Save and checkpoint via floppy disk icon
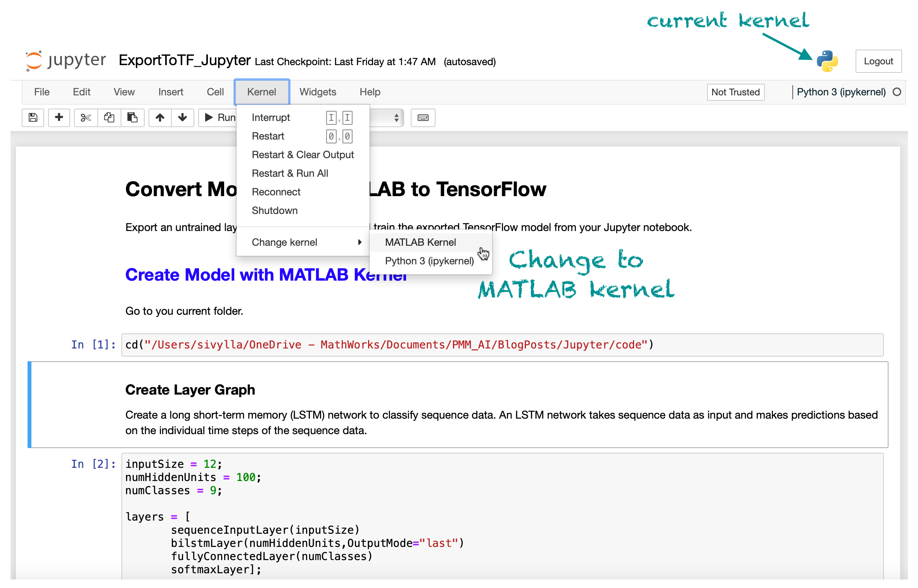Viewport: 918px width, 588px height. 33,117
